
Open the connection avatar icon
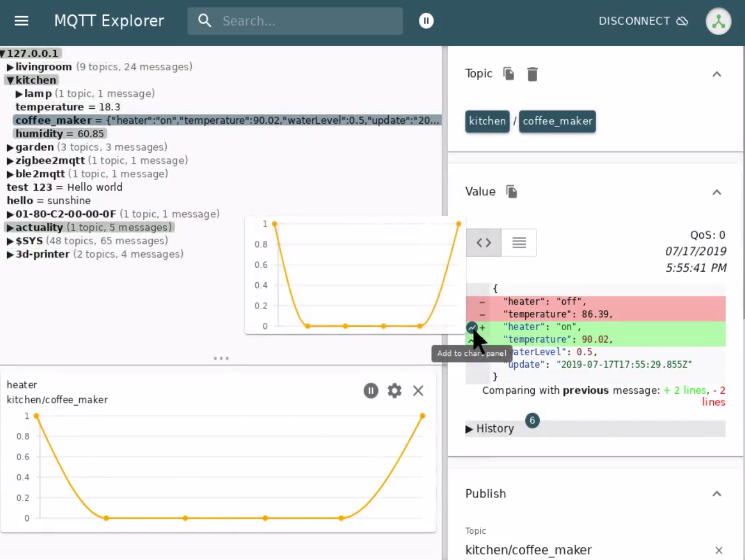[x=718, y=22]
